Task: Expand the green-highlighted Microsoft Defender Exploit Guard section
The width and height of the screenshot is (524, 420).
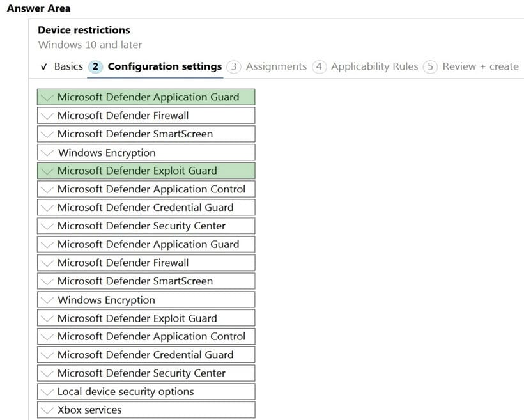Action: (146, 171)
